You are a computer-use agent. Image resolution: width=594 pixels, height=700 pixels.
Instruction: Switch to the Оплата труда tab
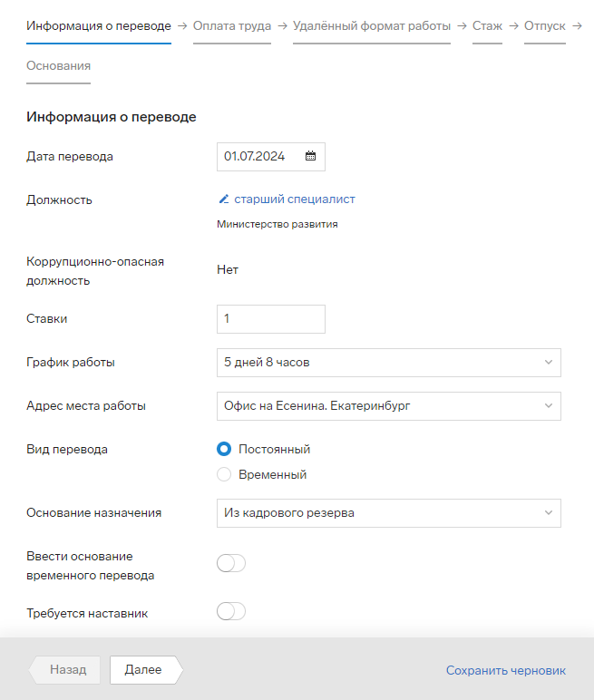click(x=232, y=26)
